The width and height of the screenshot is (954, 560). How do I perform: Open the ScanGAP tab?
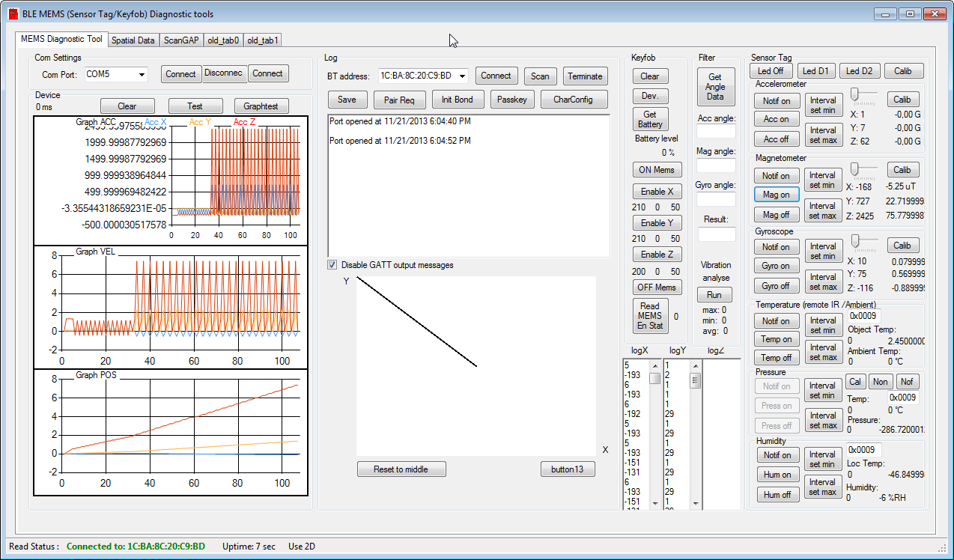click(181, 40)
